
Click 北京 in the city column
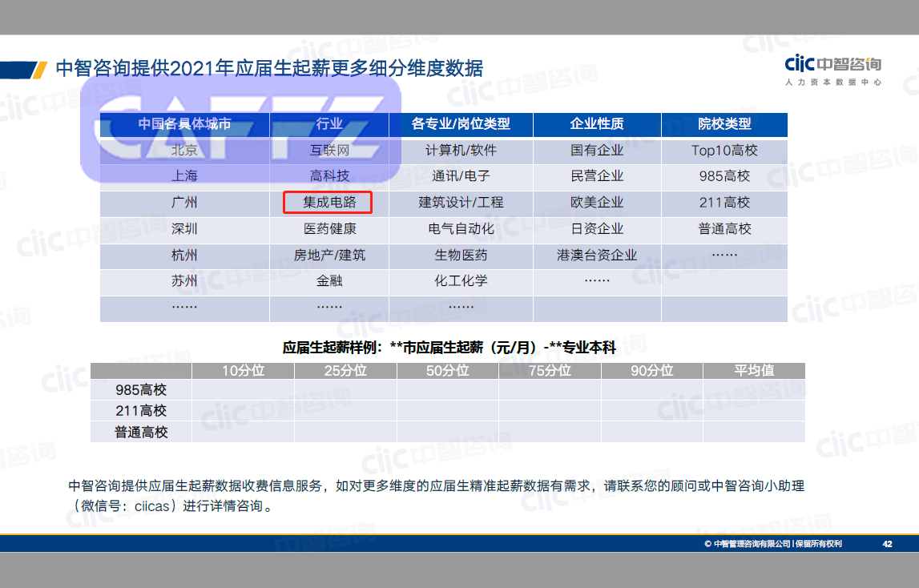coord(184,150)
